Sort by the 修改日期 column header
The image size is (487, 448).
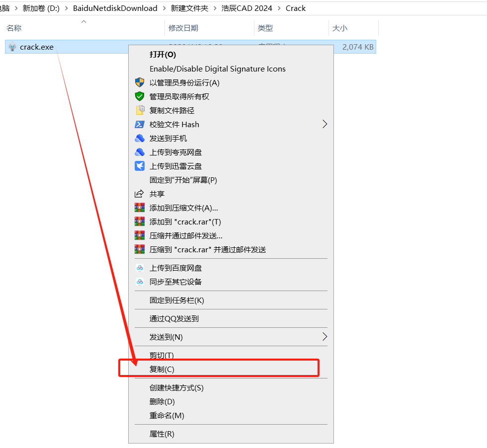coord(183,28)
